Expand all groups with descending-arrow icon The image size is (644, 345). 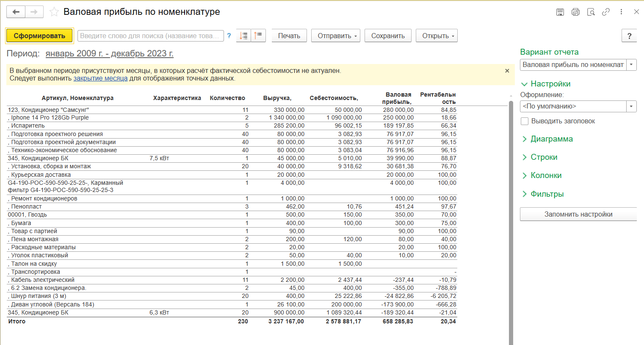(243, 36)
